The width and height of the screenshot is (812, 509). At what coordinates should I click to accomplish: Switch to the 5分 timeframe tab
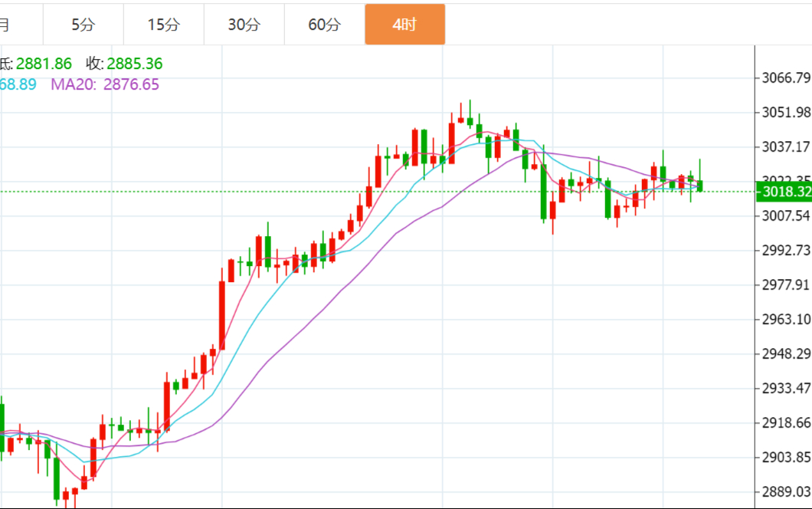pyautogui.click(x=83, y=25)
